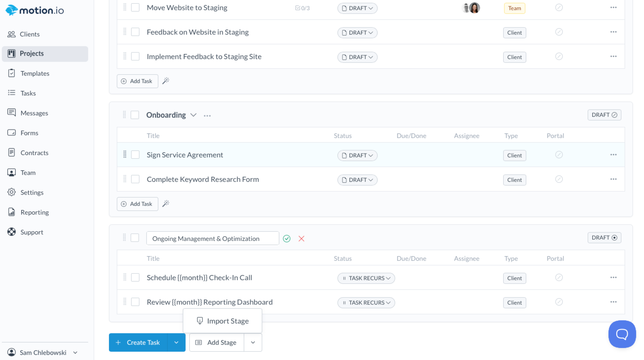Open more options for Feedback on Website in Staging
This screenshot has width=644, height=360.
tap(613, 32)
